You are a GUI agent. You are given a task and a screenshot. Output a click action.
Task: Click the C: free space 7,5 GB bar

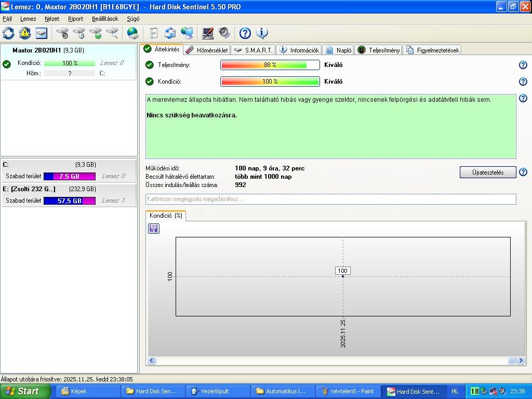pos(70,177)
